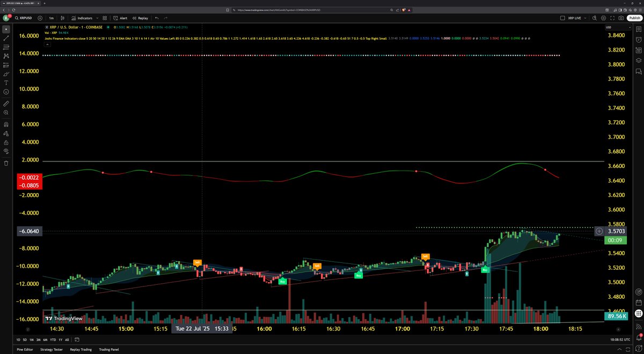This screenshot has height=354, width=644.
Task: Open the USD currency dropdown
Action: coord(618,27)
